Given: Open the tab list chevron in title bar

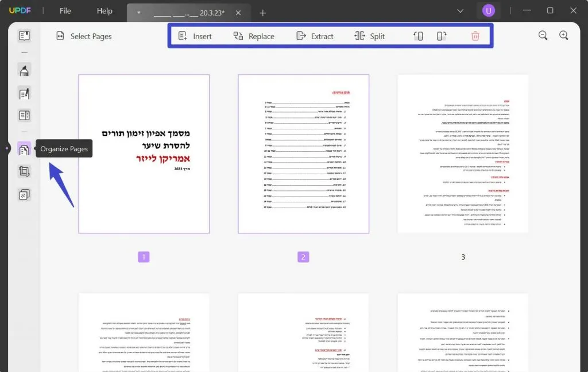Looking at the screenshot, I should 460,11.
